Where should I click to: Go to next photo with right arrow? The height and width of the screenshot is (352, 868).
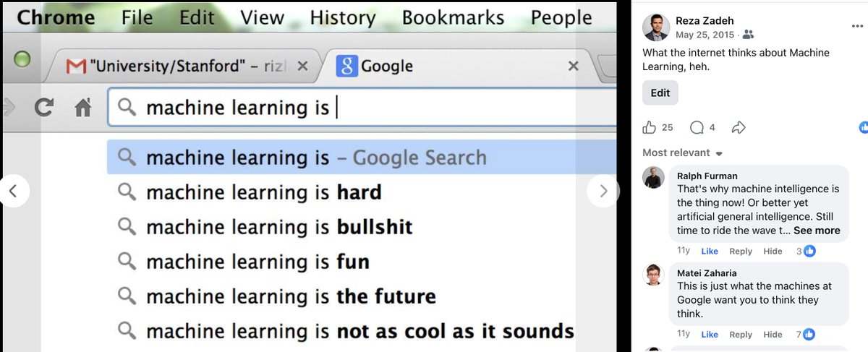coord(603,191)
